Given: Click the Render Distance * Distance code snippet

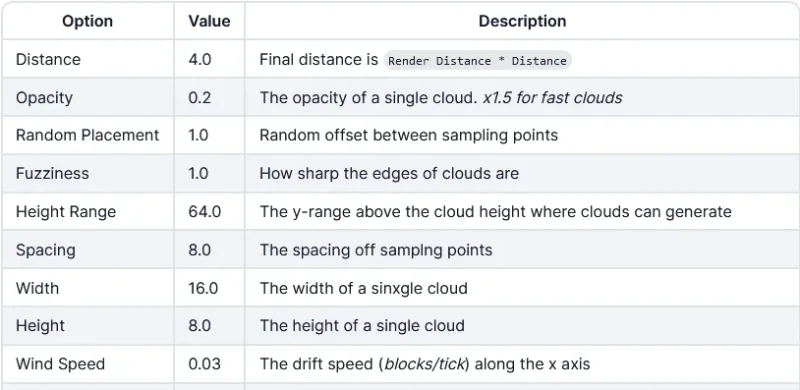Looking at the screenshot, I should click(x=477, y=60).
